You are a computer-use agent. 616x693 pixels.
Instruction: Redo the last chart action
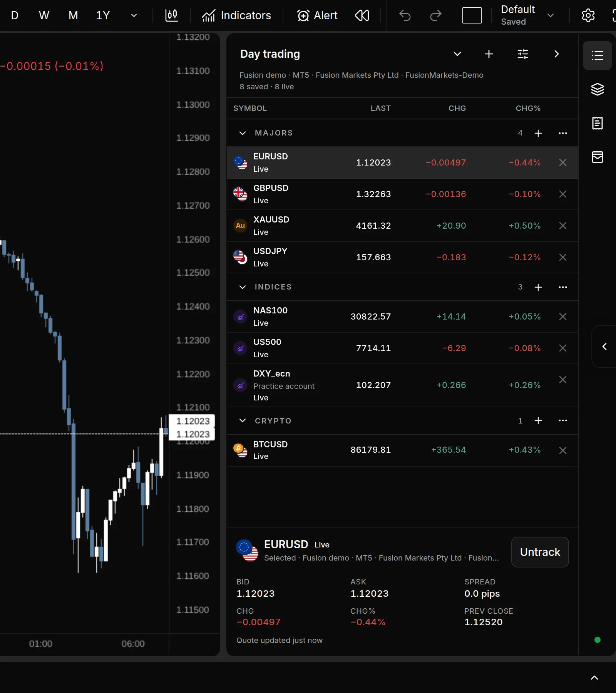[x=435, y=15]
